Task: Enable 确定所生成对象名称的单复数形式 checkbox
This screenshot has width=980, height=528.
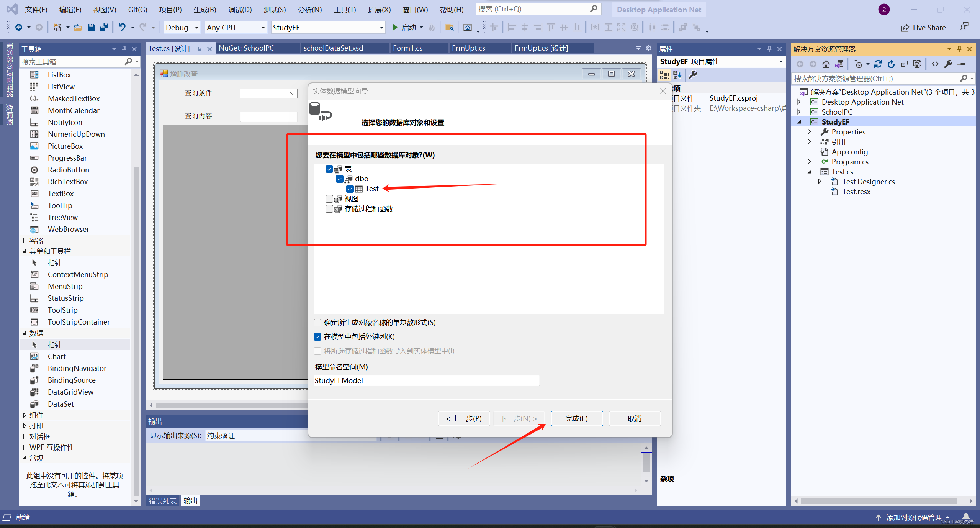Action: pyautogui.click(x=317, y=322)
